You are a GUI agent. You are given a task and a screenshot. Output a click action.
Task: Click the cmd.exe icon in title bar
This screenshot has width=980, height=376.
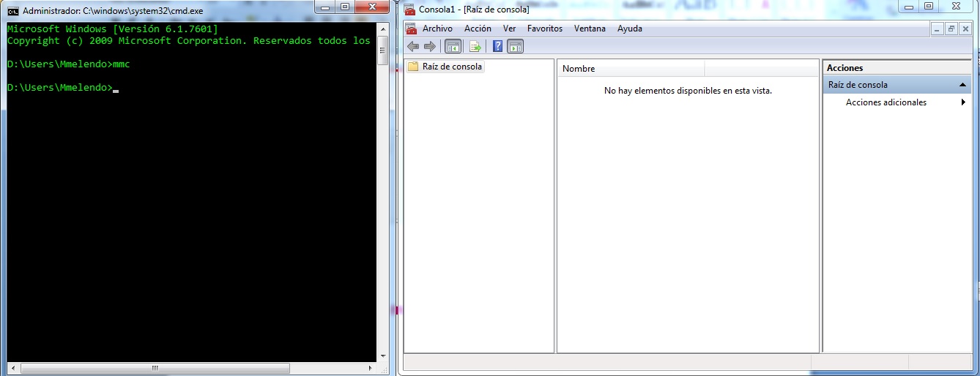click(x=13, y=11)
